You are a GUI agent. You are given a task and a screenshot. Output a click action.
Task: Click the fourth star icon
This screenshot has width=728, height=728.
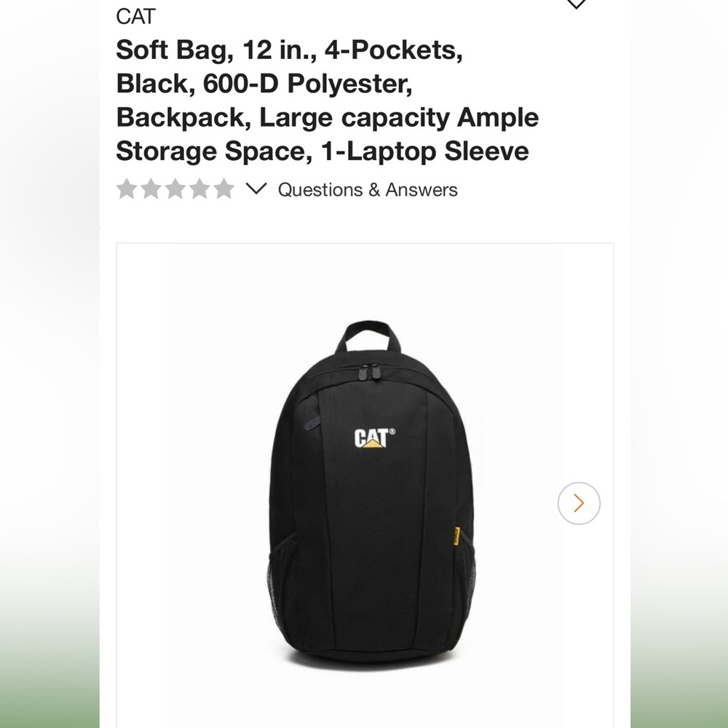pos(199,189)
